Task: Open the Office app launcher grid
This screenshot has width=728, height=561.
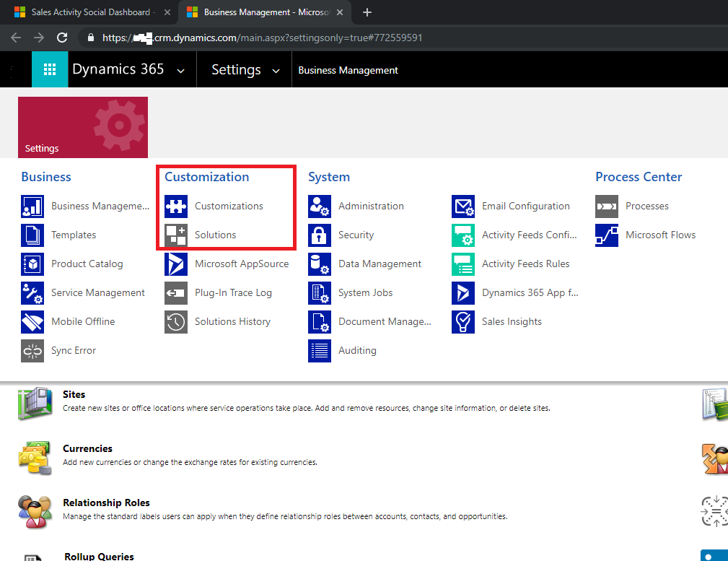Action: pos(49,69)
